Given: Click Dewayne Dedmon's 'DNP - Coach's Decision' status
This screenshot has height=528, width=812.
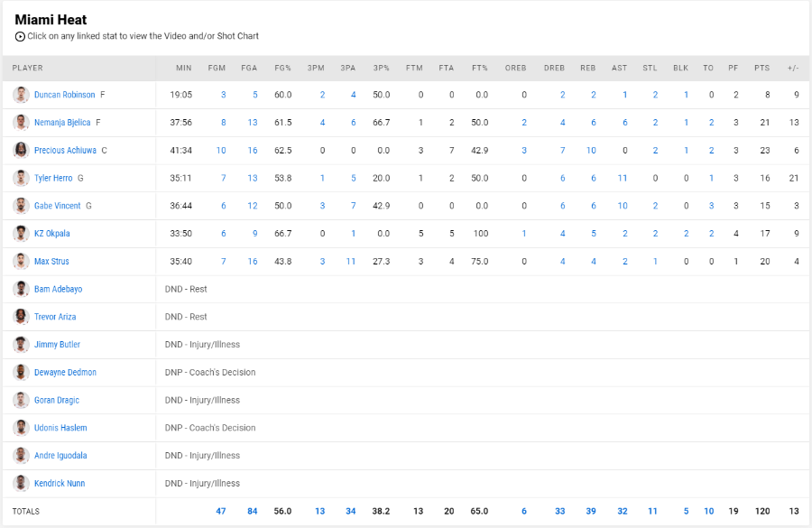Looking at the screenshot, I should (x=210, y=372).
